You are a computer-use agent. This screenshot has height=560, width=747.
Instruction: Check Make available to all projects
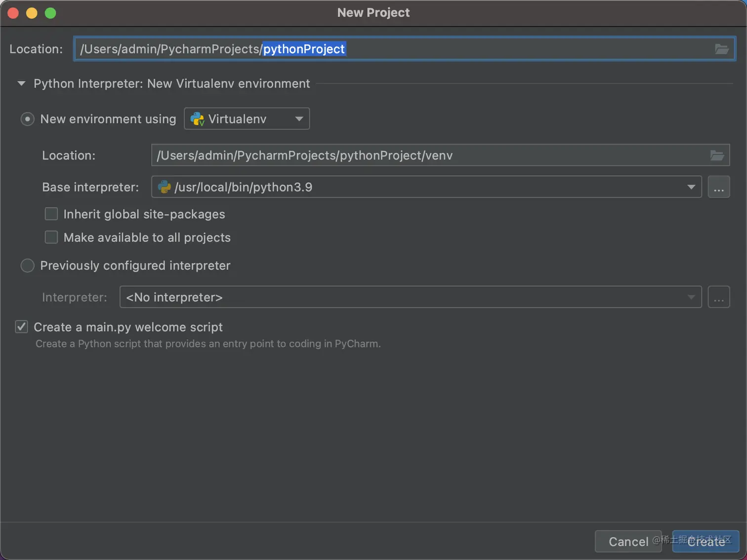pyautogui.click(x=51, y=238)
